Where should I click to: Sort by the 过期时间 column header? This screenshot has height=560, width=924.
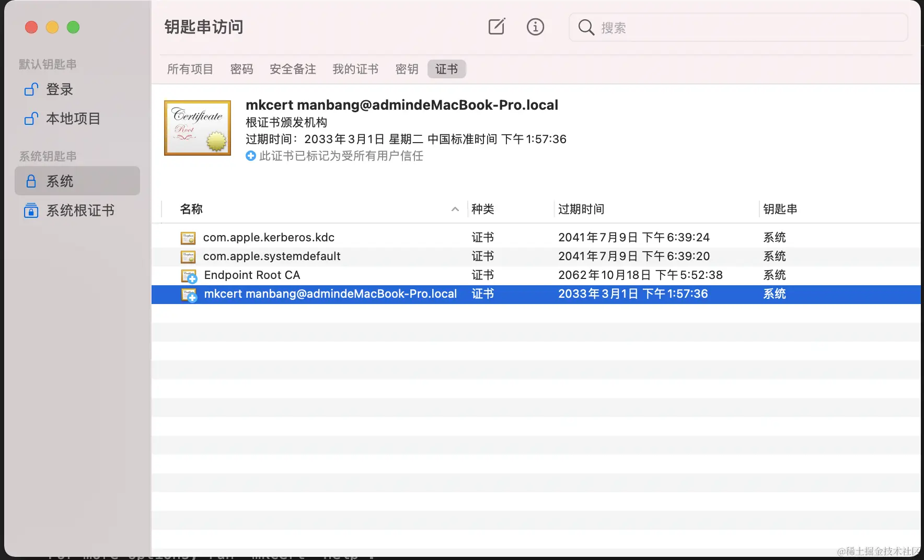pos(581,209)
